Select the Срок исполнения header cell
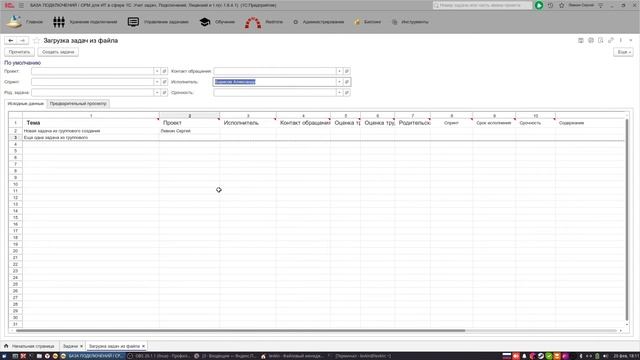The width and height of the screenshot is (640, 360). [x=494, y=123]
